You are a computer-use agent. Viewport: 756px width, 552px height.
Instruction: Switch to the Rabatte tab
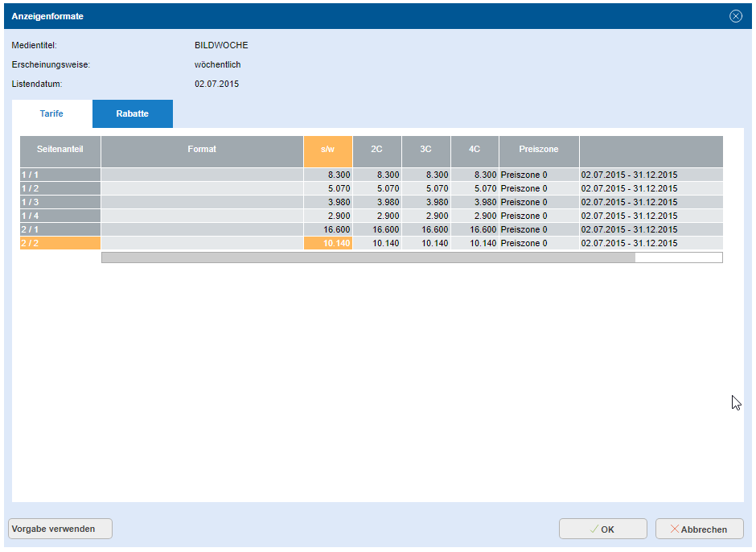point(132,114)
